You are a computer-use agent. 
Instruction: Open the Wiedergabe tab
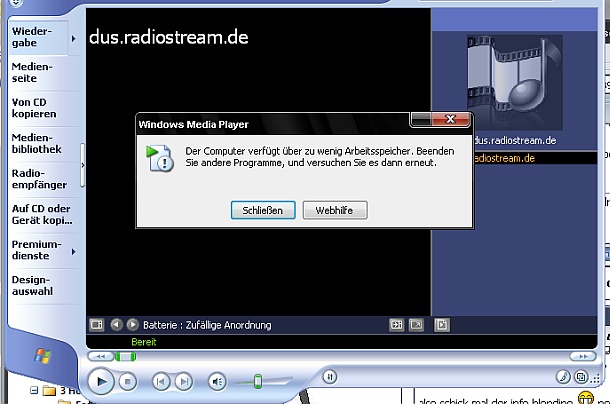coord(38,37)
